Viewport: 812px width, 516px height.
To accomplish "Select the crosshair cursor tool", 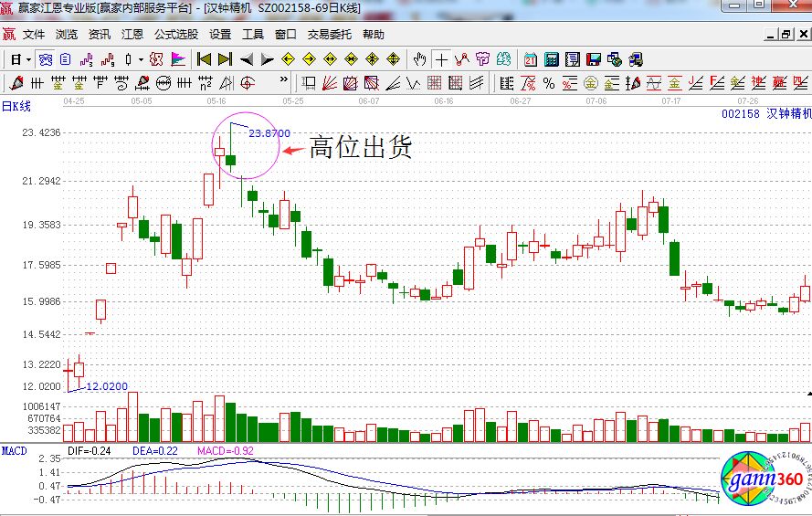I will coord(442,59).
